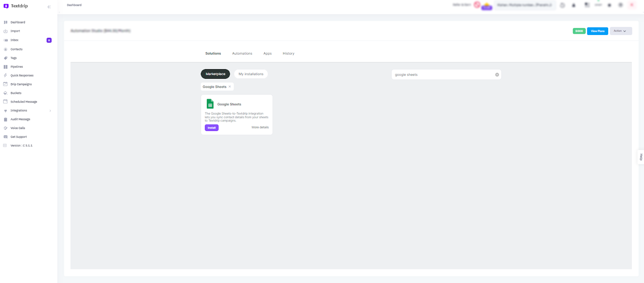
Task: Select the Marketplace pill
Action: [215, 74]
